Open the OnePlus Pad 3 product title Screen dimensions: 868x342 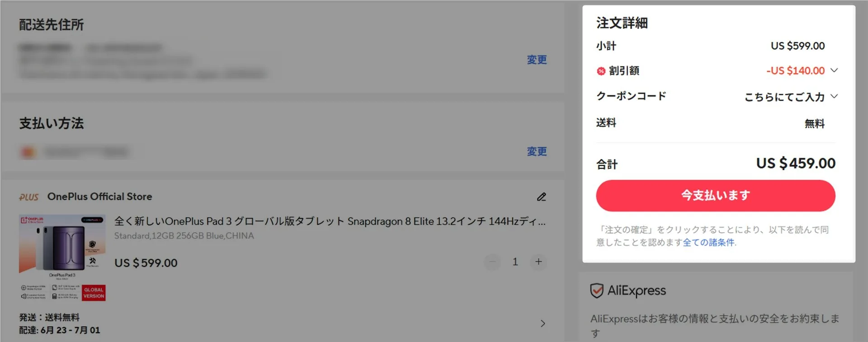[330, 221]
